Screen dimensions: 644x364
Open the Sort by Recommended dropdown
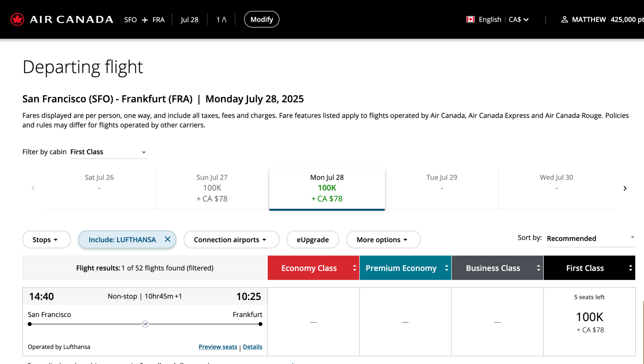[590, 238]
